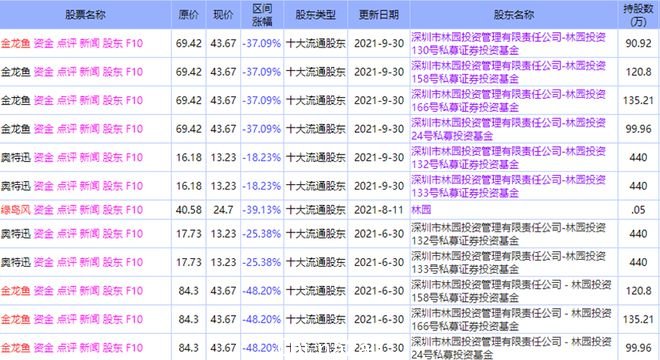Open 点评 link in the 绿岛风 row

(x=67, y=210)
